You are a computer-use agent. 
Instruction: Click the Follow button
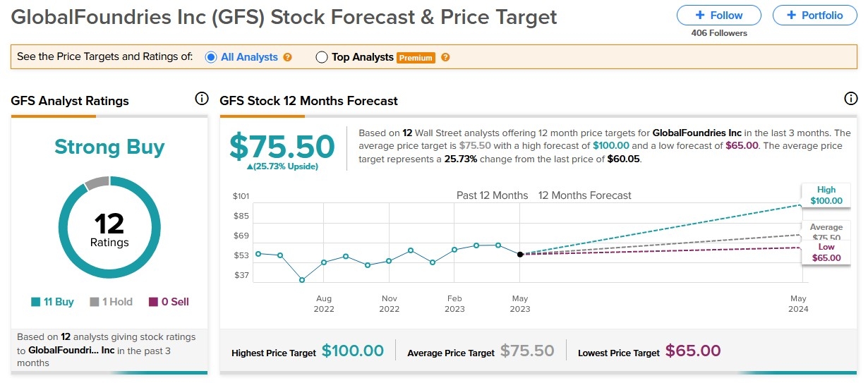(718, 15)
